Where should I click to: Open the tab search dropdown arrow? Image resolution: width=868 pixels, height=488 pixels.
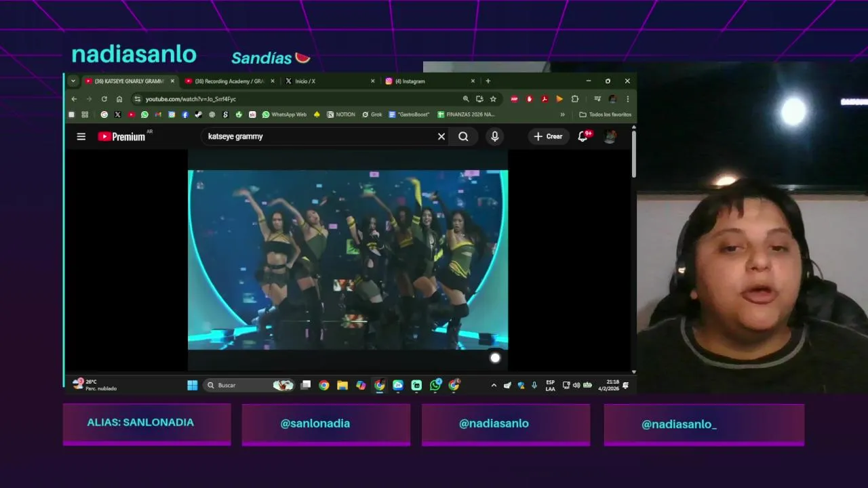click(73, 81)
